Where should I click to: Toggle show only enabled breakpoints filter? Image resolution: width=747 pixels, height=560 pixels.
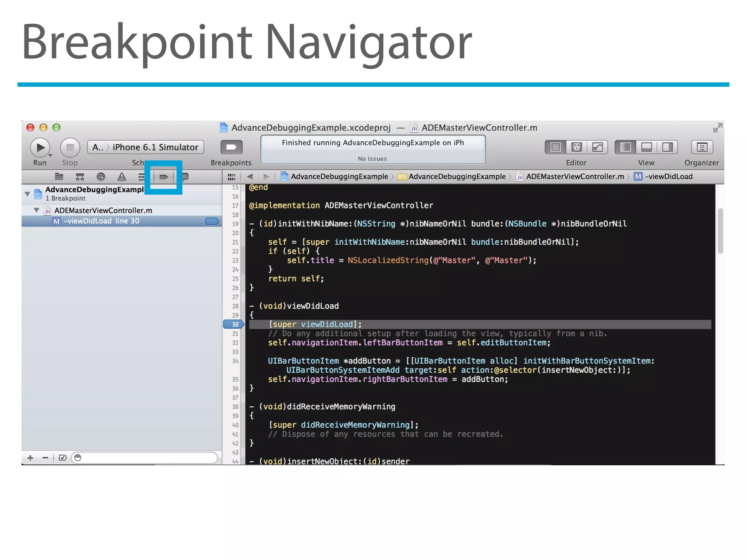63,458
